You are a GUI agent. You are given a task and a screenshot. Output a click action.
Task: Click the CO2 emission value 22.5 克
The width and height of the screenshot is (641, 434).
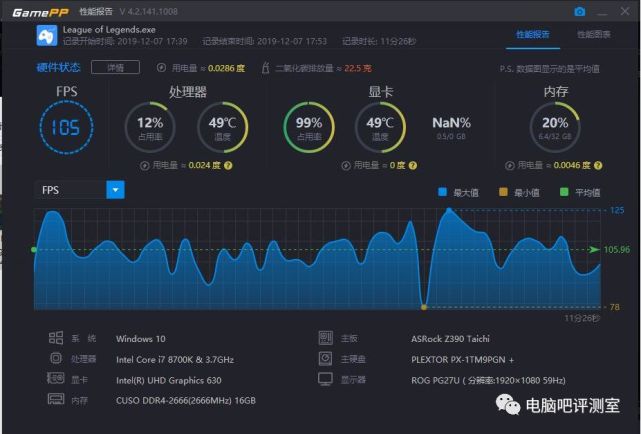tap(358, 68)
